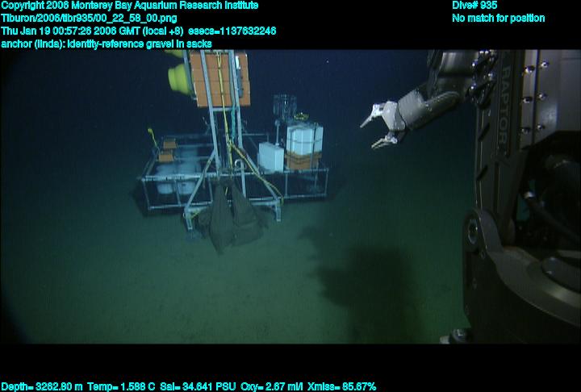Select the Xmiss= 85.67% reading
Image resolution: width=581 pixels, height=392 pixels.
342,386
